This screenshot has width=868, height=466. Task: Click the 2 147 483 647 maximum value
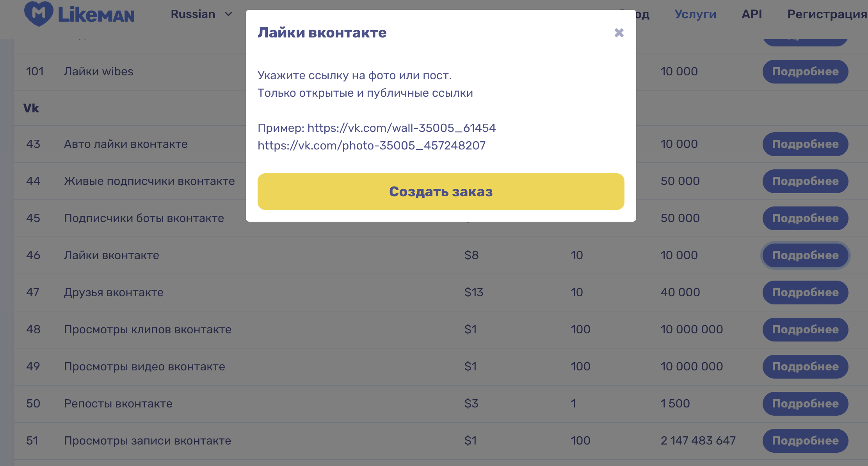coord(698,441)
